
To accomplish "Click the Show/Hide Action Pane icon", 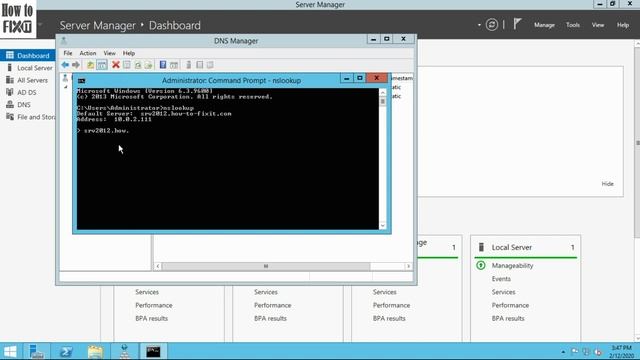I will (x=174, y=65).
